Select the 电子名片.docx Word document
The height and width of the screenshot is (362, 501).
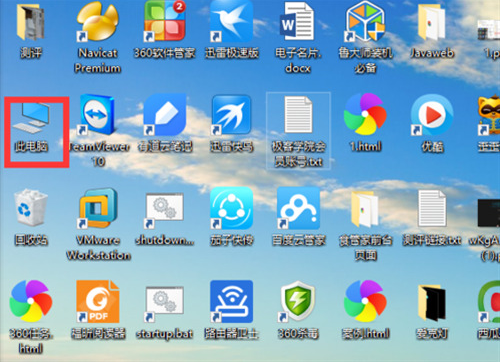point(297,22)
